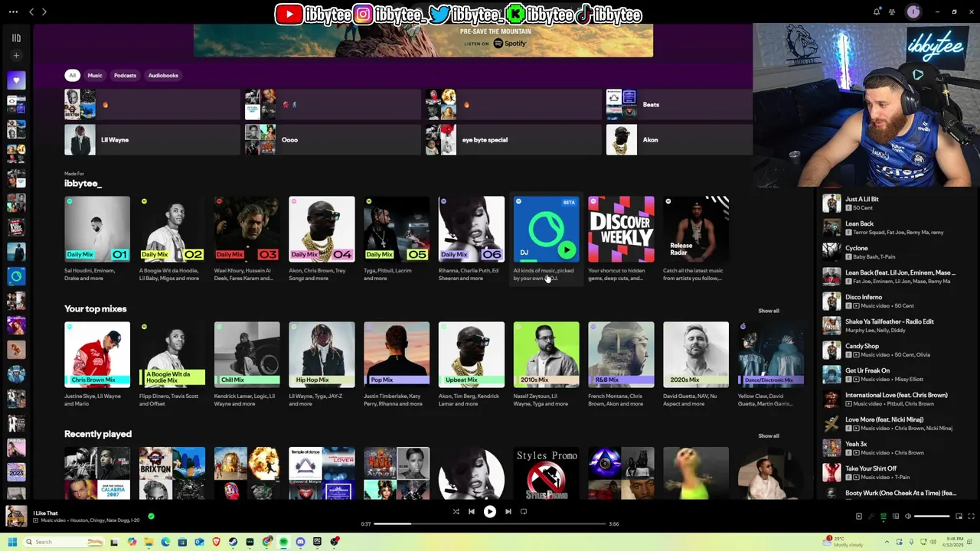Adjust the volume slider
The image size is (980, 551).
[x=932, y=517]
